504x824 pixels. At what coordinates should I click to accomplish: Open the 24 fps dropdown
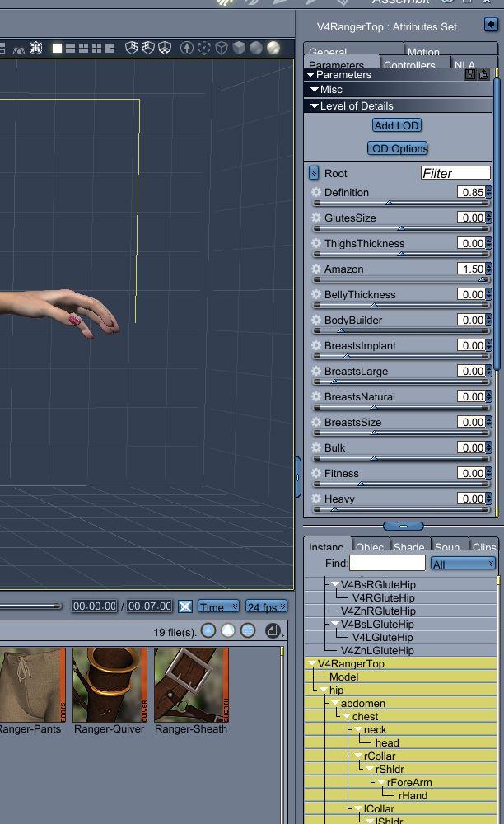266,606
